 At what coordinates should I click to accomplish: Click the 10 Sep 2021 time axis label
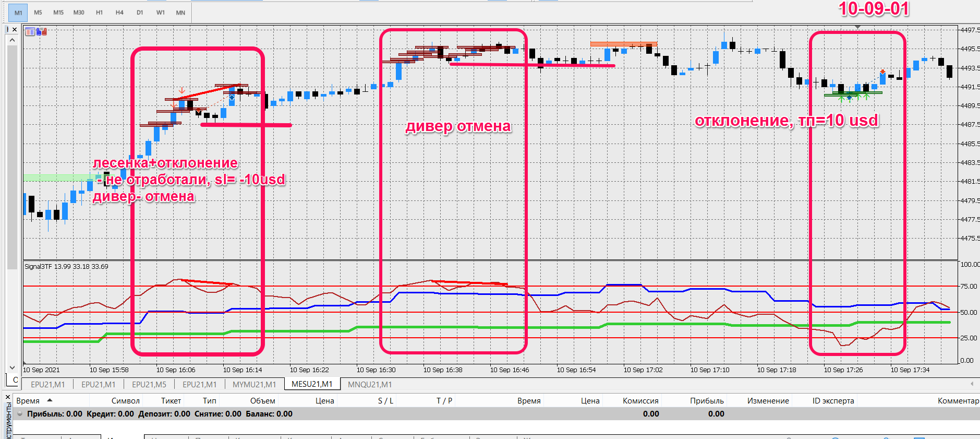click(41, 370)
